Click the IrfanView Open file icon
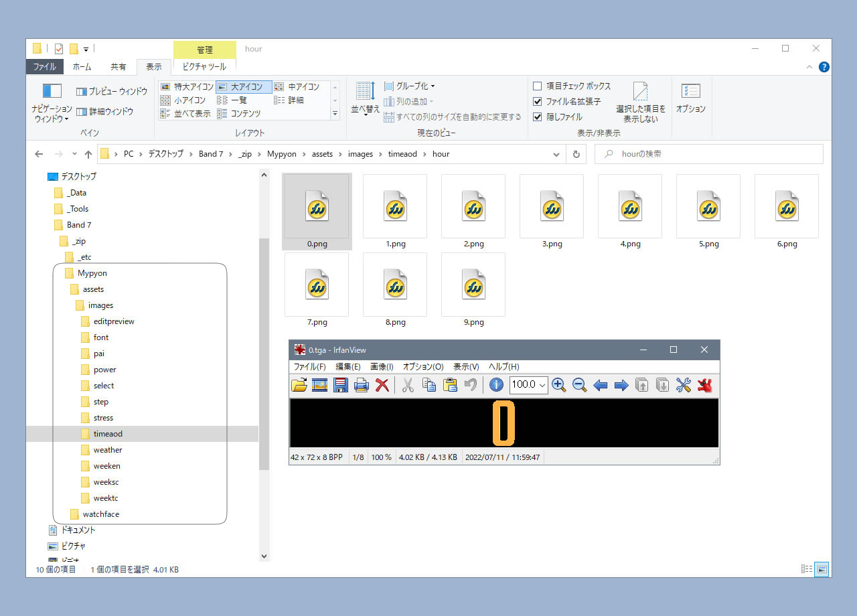The image size is (857, 616). pos(299,385)
